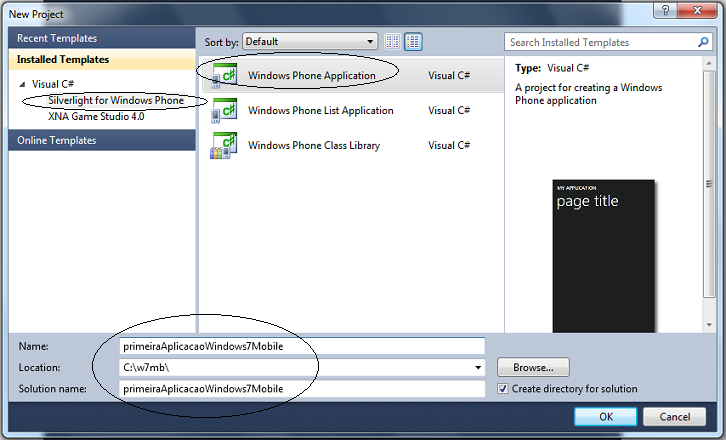Image resolution: width=726 pixels, height=440 pixels.
Task: Click the page title phone preview thumbnail
Action: (604, 256)
